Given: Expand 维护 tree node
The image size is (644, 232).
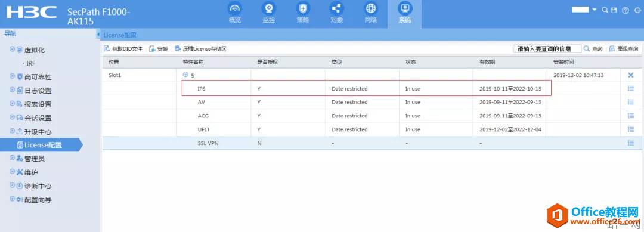Looking at the screenshot, I should pyautogui.click(x=13, y=172).
